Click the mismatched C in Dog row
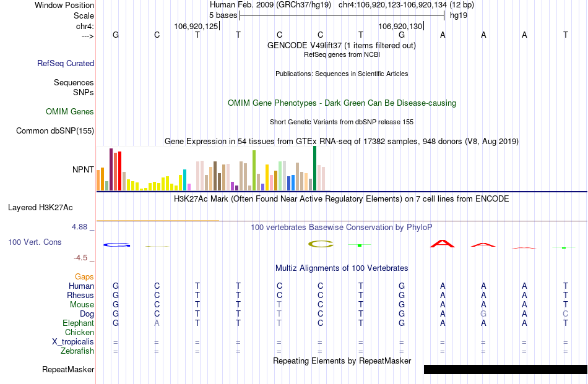Image resolution: width=588 pixels, height=384 pixels. [x=565, y=314]
